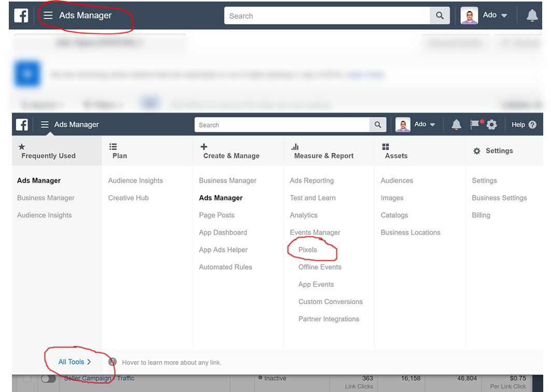Open Ads Manager under Frequently Used
This screenshot has height=392, width=551.
click(39, 180)
